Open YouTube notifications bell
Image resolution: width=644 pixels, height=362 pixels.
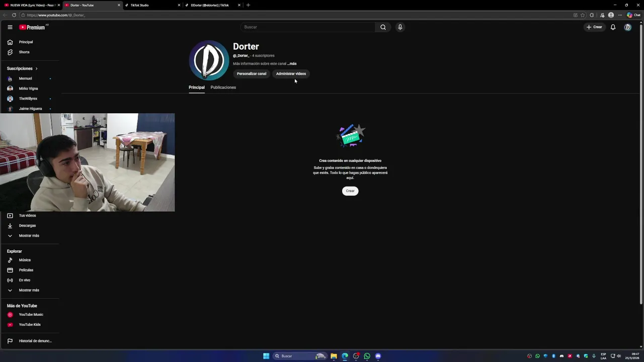point(613,27)
